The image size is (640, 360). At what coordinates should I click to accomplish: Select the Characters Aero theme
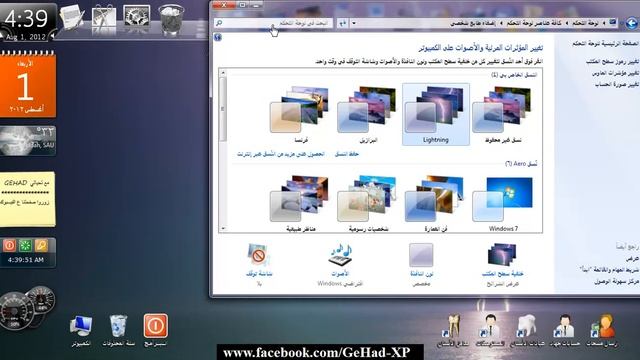pos(368,204)
